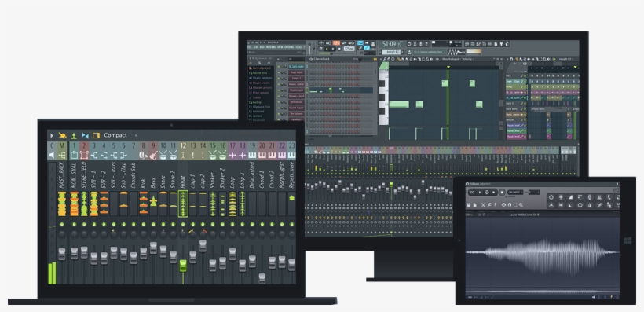Click the long green note in the piano roll

399,104
